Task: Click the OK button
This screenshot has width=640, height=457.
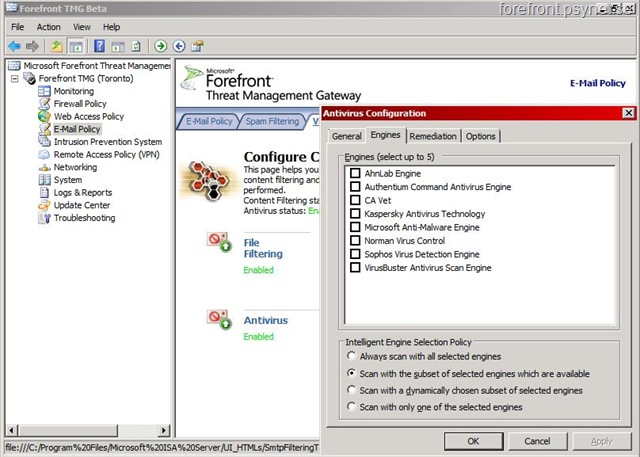Action: (473, 441)
